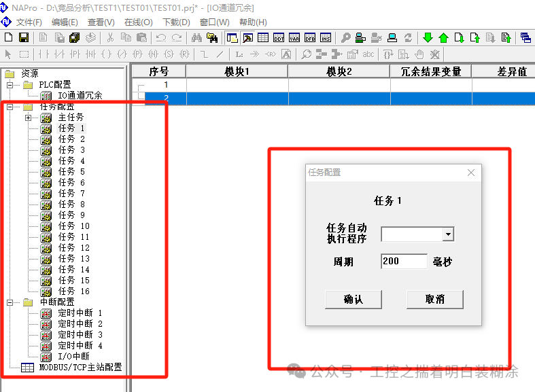Click the scissors cut icon
Screen dimensions: 535x392
point(110,37)
